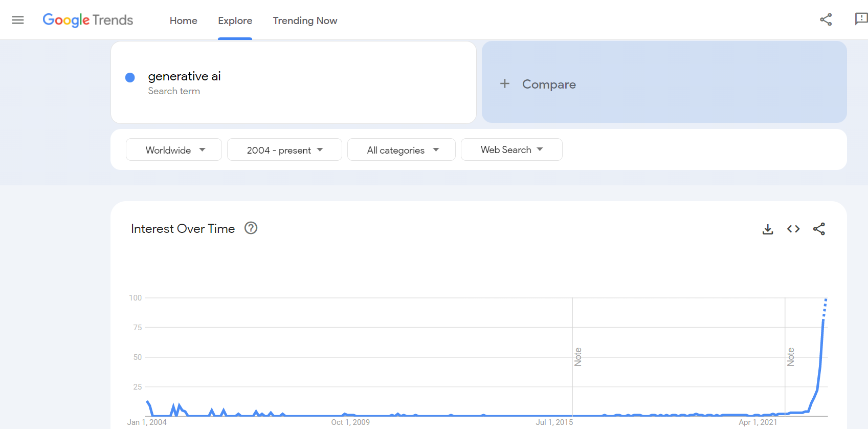Download the Interest Over Time CSV
The image size is (868, 429).
767,229
